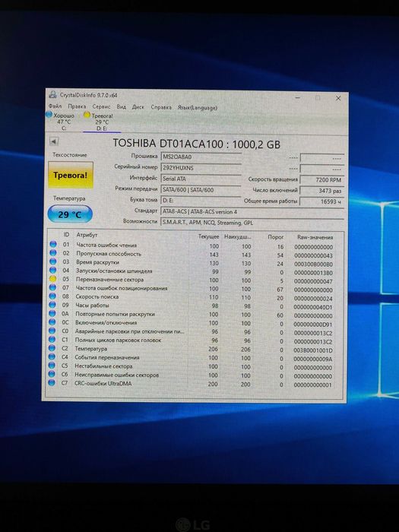Click the status icon of Нестабильные сектора row
399x532 pixels.
[52, 366]
